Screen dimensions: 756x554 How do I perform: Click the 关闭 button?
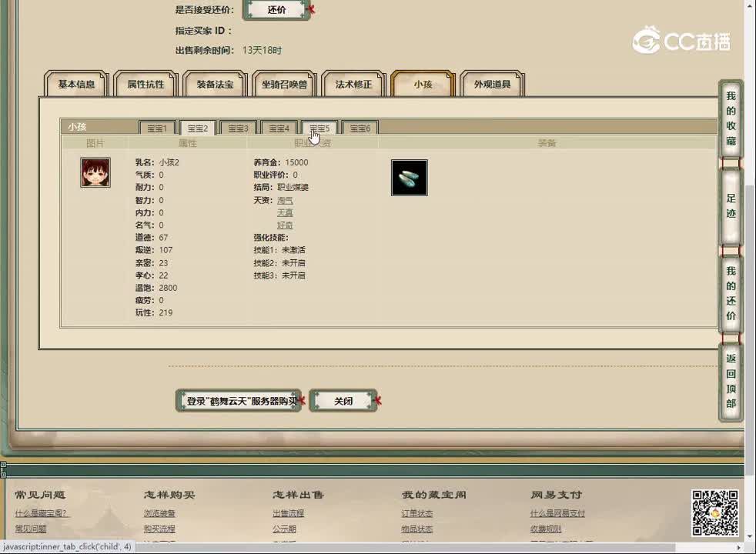coord(343,401)
